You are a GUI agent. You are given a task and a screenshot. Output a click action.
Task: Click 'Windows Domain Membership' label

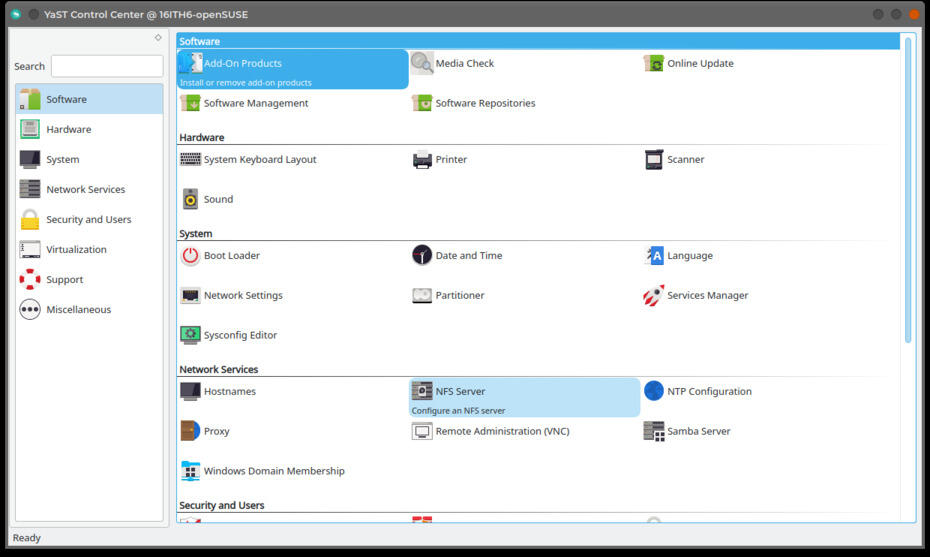[274, 471]
